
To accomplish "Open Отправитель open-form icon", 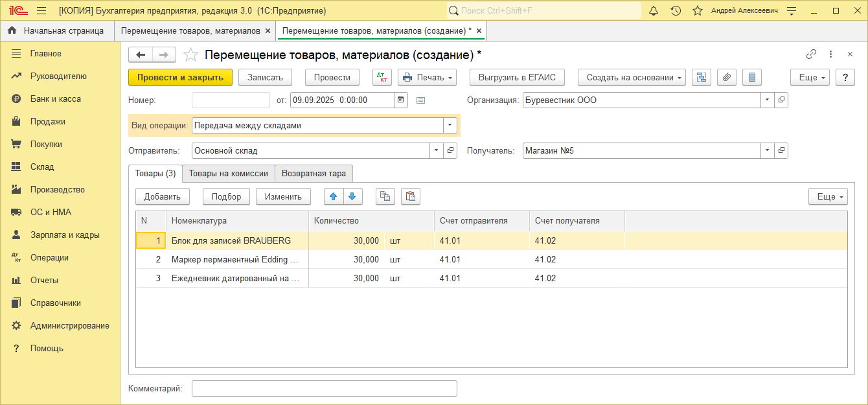I will (450, 150).
